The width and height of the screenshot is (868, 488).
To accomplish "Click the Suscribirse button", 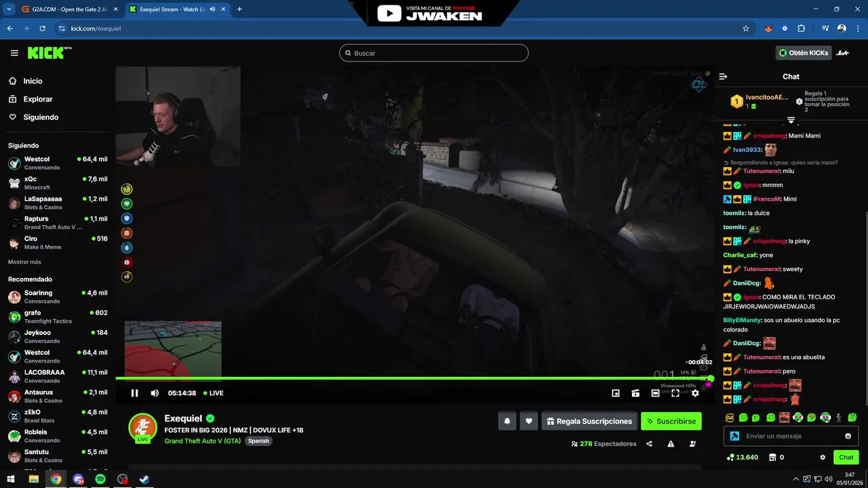I will pos(671,421).
